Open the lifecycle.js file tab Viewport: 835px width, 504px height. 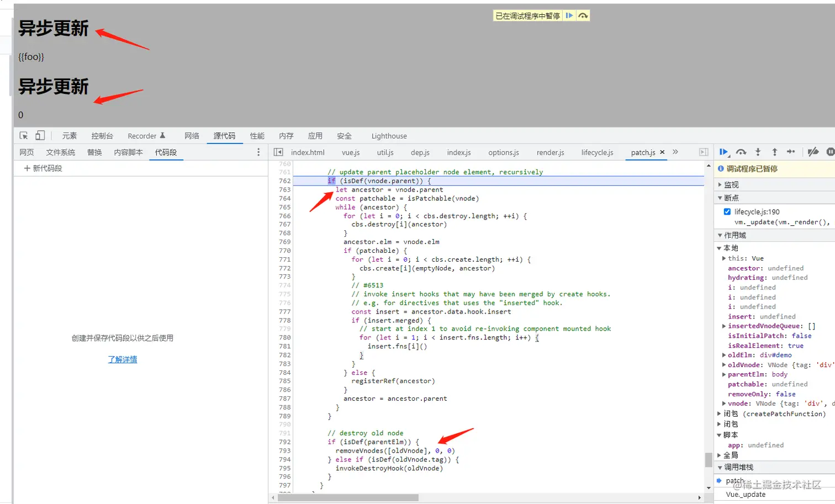click(597, 152)
